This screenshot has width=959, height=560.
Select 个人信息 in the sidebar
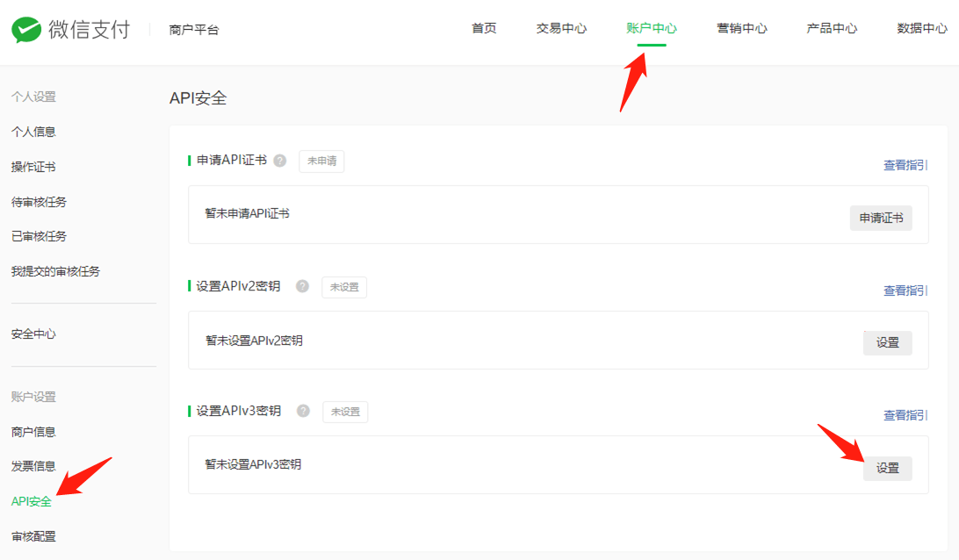tap(33, 132)
